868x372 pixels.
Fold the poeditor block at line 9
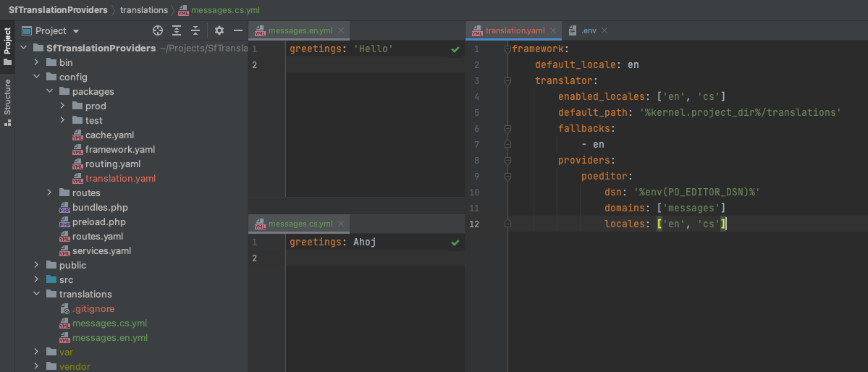(507, 177)
